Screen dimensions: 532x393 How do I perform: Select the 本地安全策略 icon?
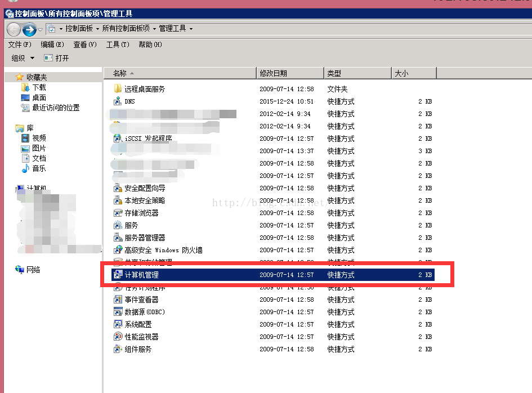coord(118,200)
